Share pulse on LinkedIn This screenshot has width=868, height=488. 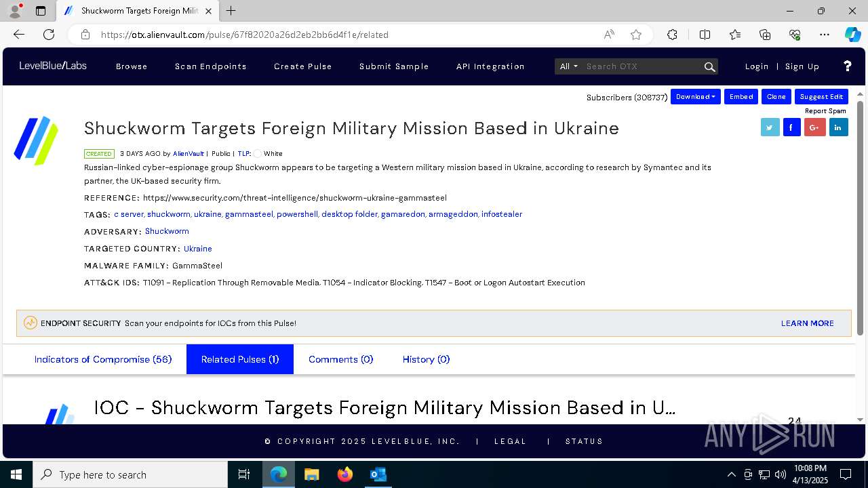pos(838,127)
